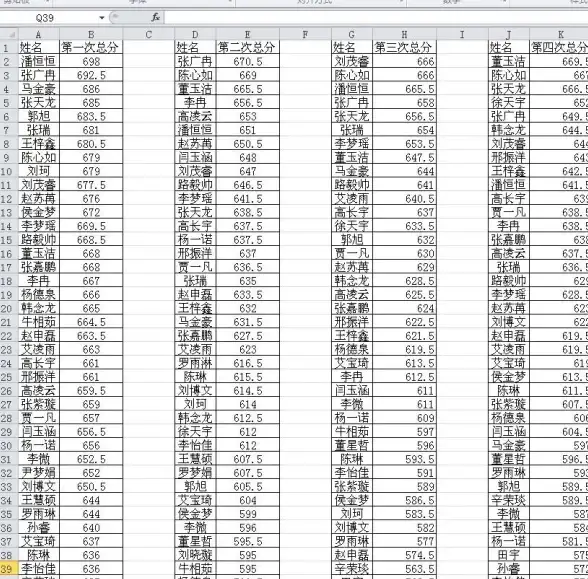Select the cell with score 647.5

[x=404, y=158]
